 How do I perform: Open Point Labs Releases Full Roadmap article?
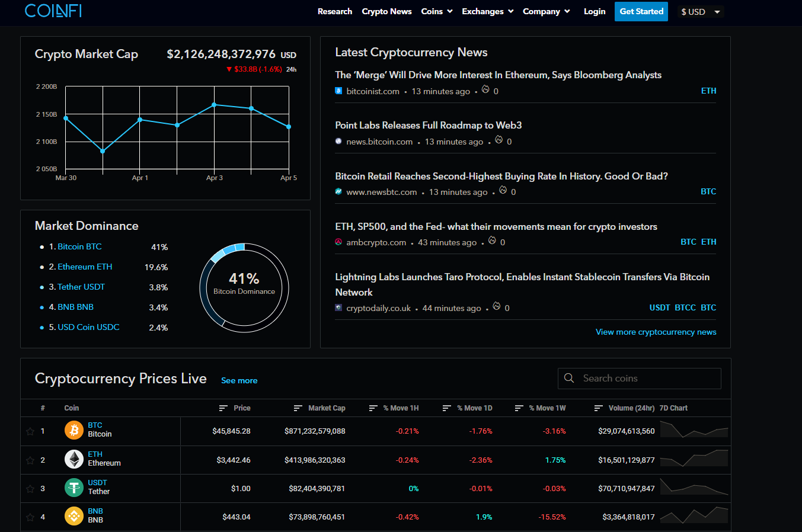point(429,125)
